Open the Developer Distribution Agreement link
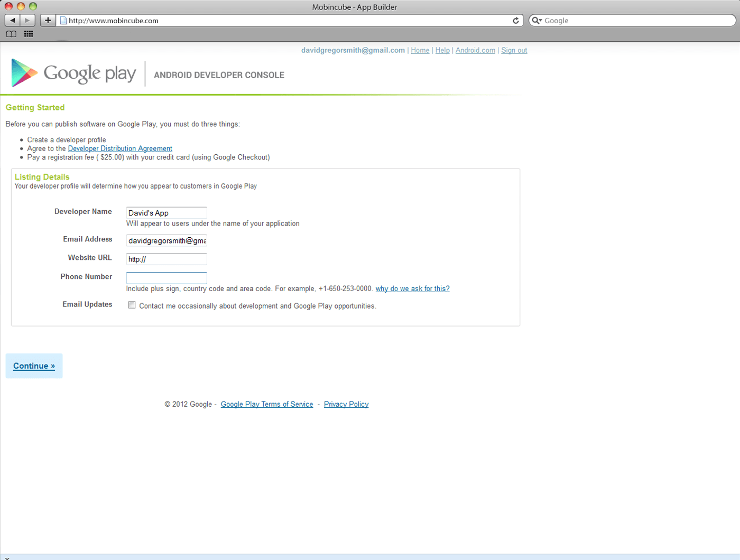Image resolution: width=740 pixels, height=560 pixels. 120,148
